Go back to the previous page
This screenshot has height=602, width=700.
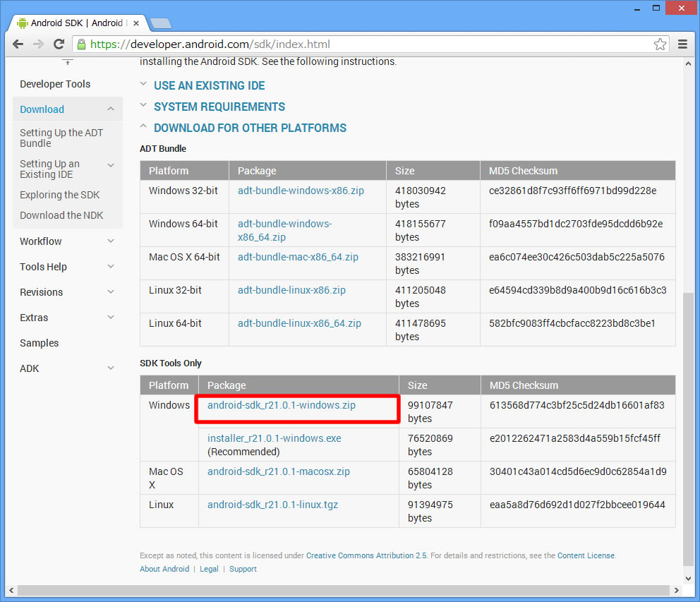18,44
